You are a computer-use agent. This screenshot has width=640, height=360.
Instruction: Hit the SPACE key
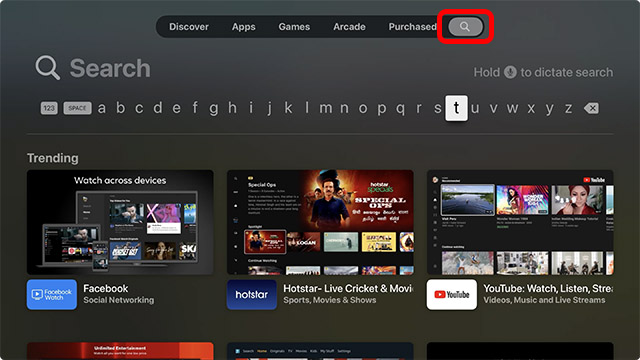(x=77, y=108)
